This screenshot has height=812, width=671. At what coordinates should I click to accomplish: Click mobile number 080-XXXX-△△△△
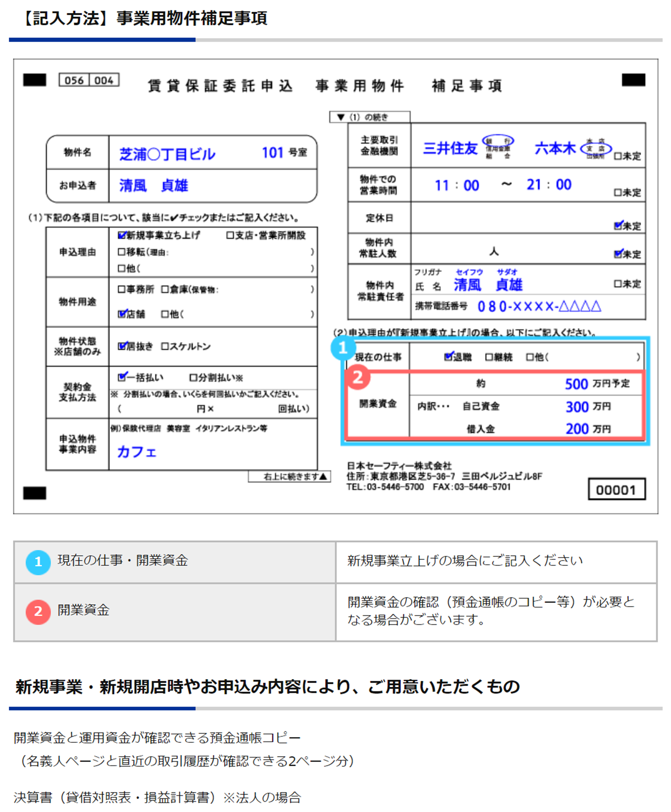pos(540,307)
